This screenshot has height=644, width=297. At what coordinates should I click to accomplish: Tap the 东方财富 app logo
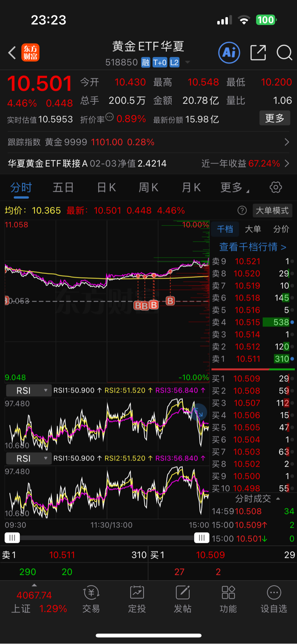(30, 53)
